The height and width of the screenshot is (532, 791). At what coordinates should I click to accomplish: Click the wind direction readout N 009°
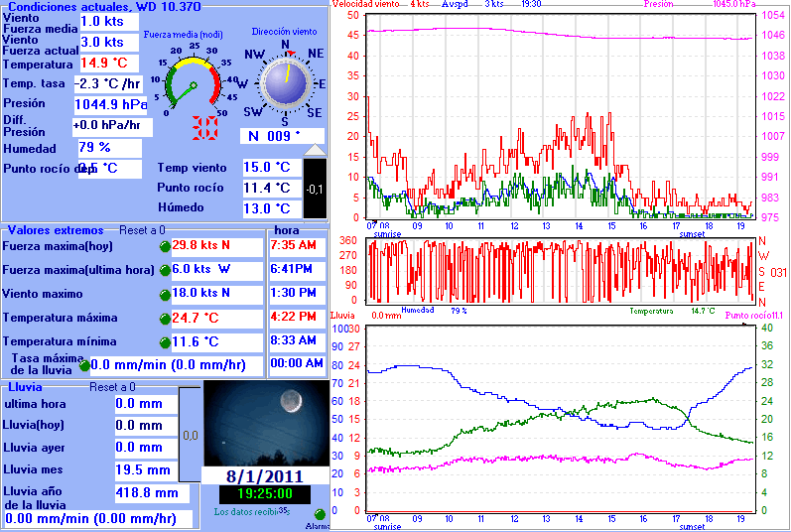click(282, 136)
